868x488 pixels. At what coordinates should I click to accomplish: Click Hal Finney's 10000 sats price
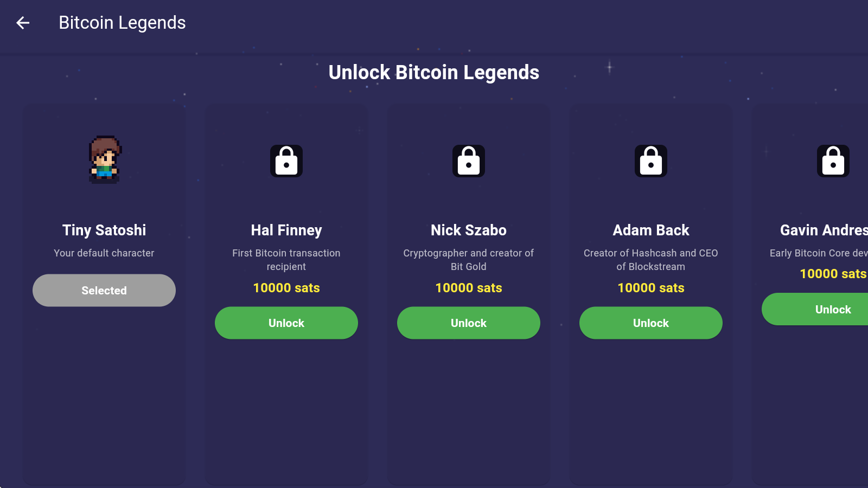click(286, 288)
